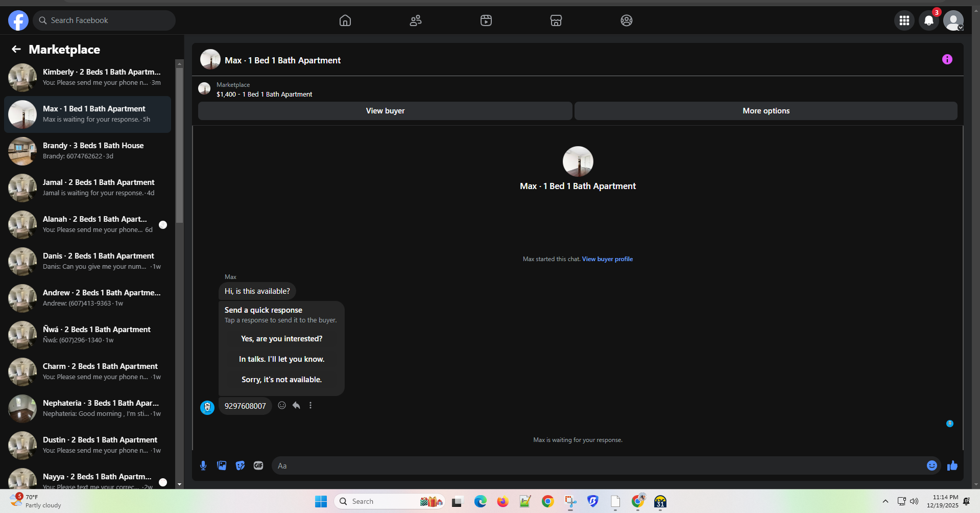Open the weather widget showing 70°F
This screenshot has width=980, height=513.
click(36, 501)
